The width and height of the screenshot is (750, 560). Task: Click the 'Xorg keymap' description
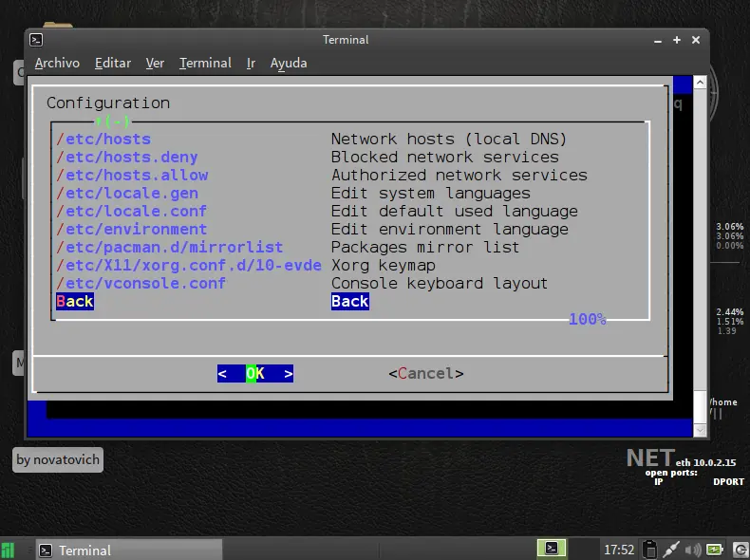click(x=384, y=266)
